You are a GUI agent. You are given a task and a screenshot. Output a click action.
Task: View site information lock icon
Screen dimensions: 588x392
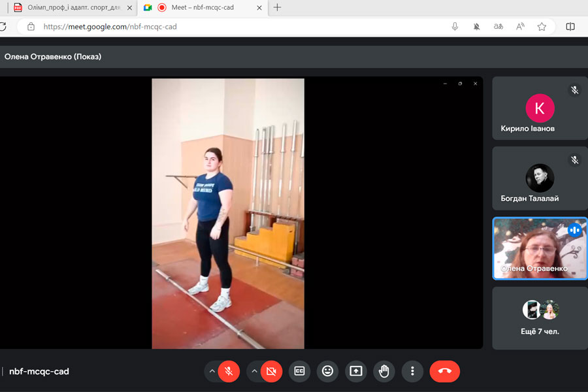pos(31,27)
